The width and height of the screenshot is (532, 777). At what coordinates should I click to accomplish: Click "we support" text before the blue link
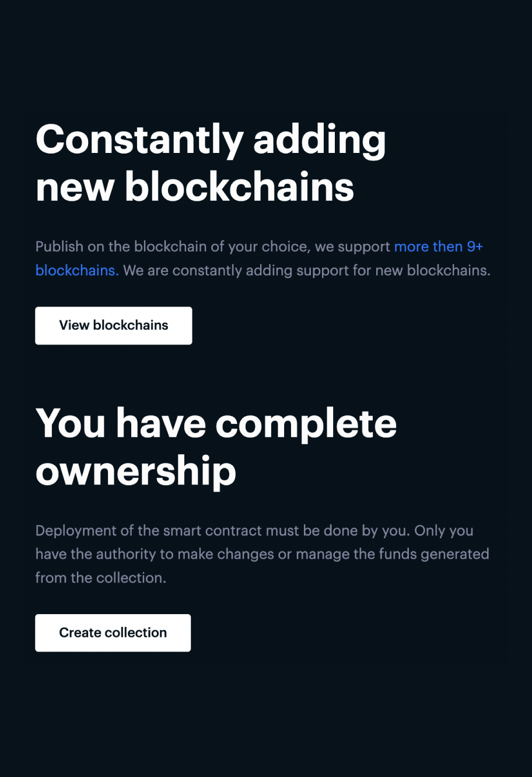(x=352, y=247)
